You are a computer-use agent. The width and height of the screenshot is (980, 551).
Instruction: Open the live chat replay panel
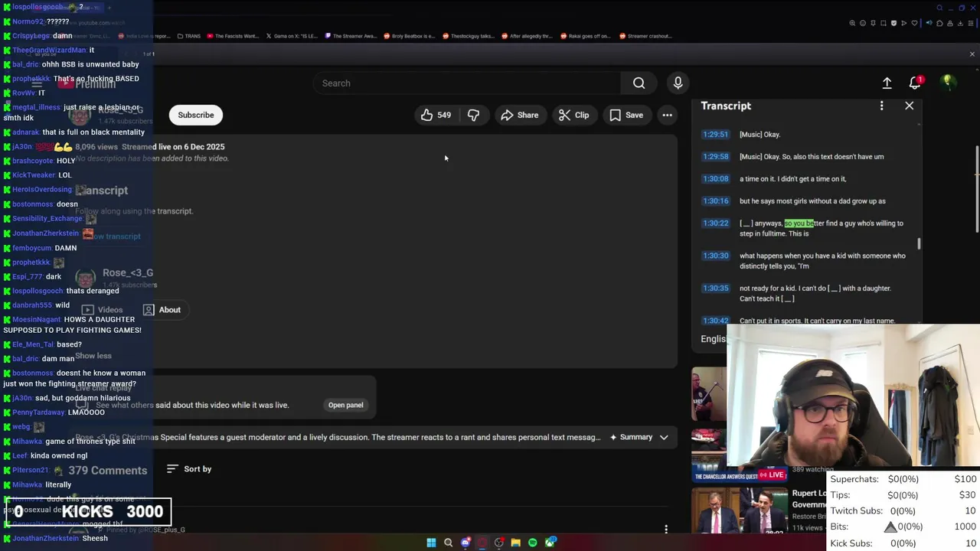[x=345, y=405]
